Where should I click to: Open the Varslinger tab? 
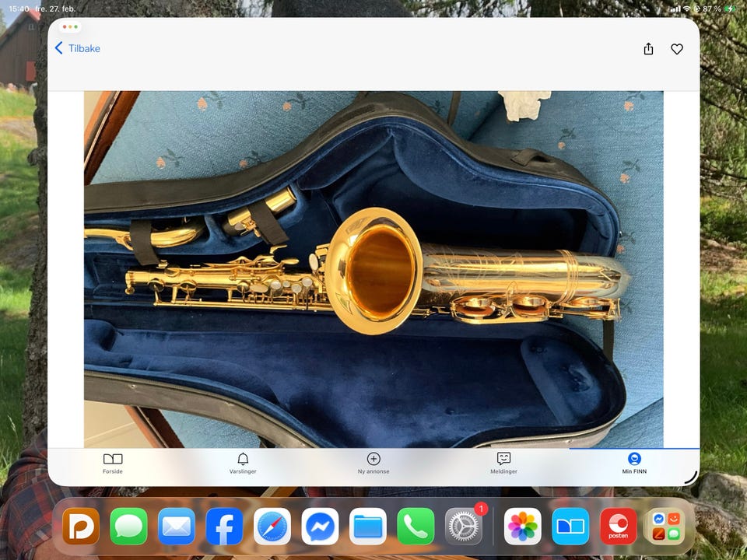tap(243, 464)
